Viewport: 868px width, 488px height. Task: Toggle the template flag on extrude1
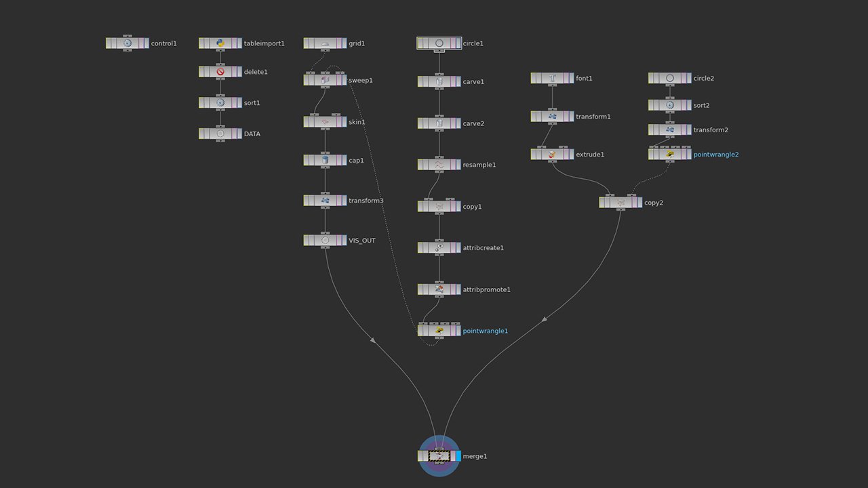pyautogui.click(x=566, y=155)
